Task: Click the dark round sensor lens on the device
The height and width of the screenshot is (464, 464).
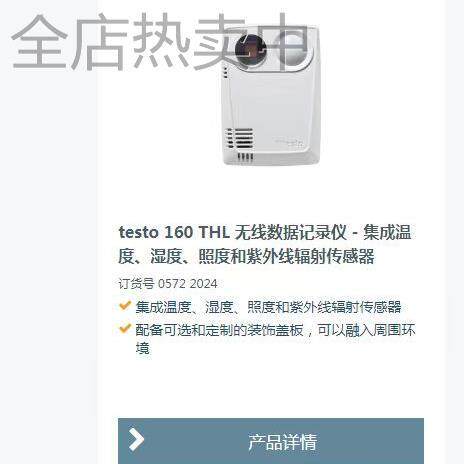Action: (251, 50)
